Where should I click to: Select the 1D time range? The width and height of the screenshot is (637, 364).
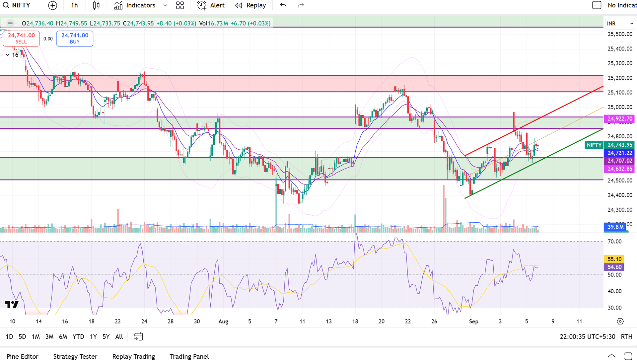(x=9, y=337)
